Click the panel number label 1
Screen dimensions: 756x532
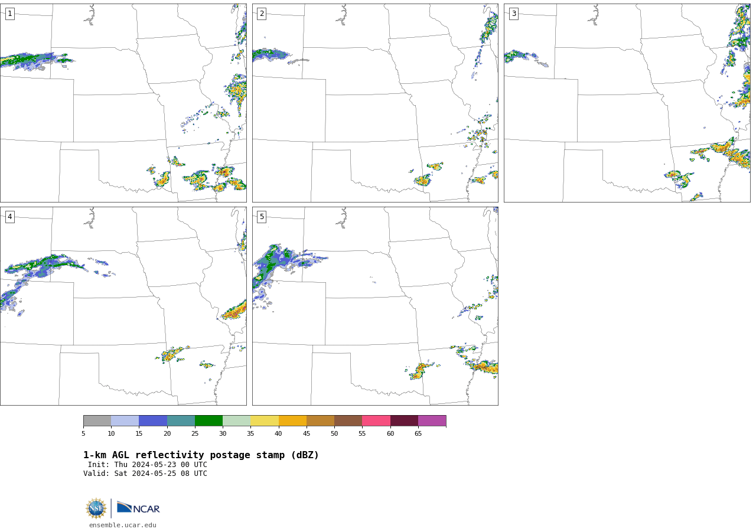[x=9, y=14]
